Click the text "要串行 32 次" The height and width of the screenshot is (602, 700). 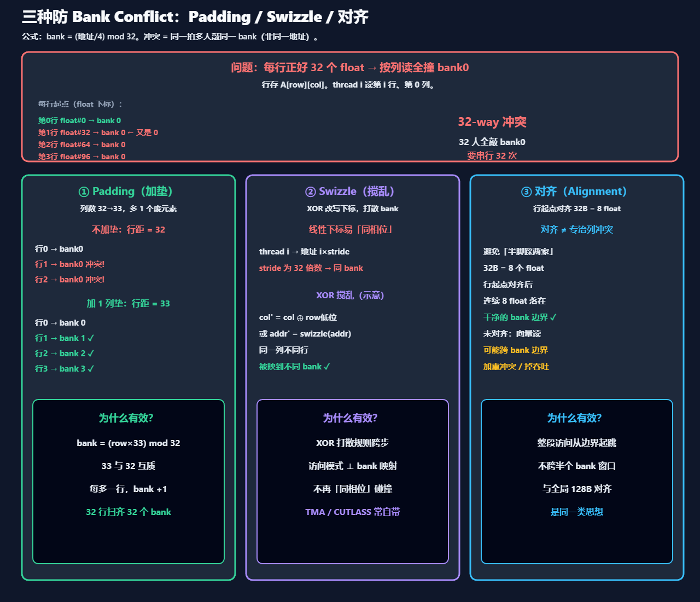(492, 155)
